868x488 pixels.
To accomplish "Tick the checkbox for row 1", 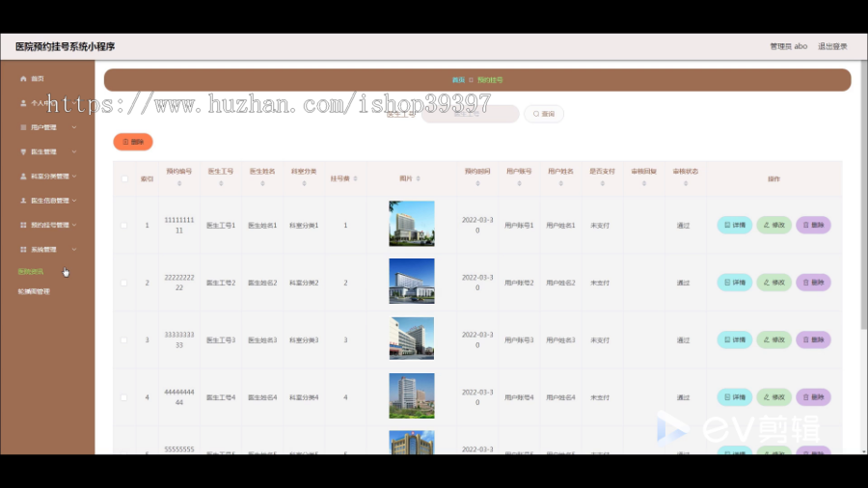I will (x=124, y=225).
